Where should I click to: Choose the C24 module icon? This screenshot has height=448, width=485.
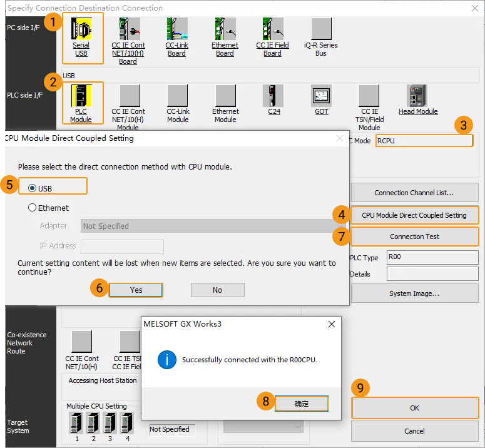273,95
